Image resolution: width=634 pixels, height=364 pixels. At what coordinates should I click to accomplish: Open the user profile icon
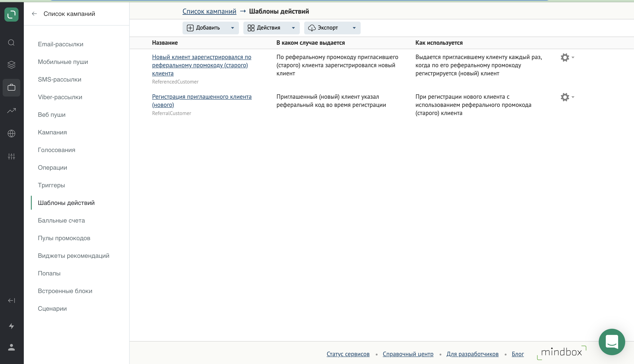point(11,347)
